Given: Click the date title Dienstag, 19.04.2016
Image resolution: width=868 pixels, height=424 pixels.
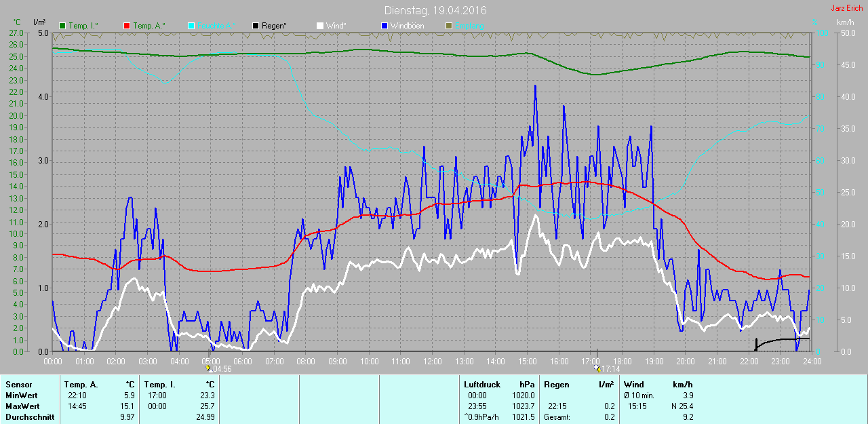Looking at the screenshot, I should (435, 11).
